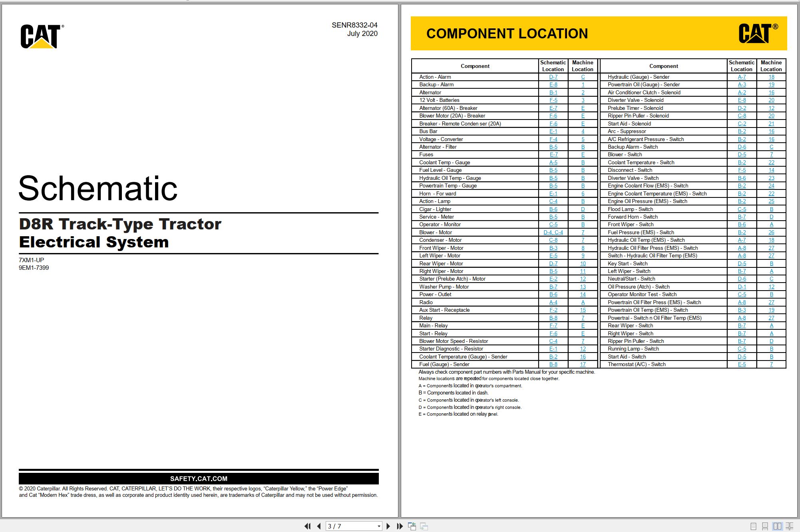Click the D-4, C-4 link for Blower Motor
This screenshot has width=800, height=532.
(553, 232)
